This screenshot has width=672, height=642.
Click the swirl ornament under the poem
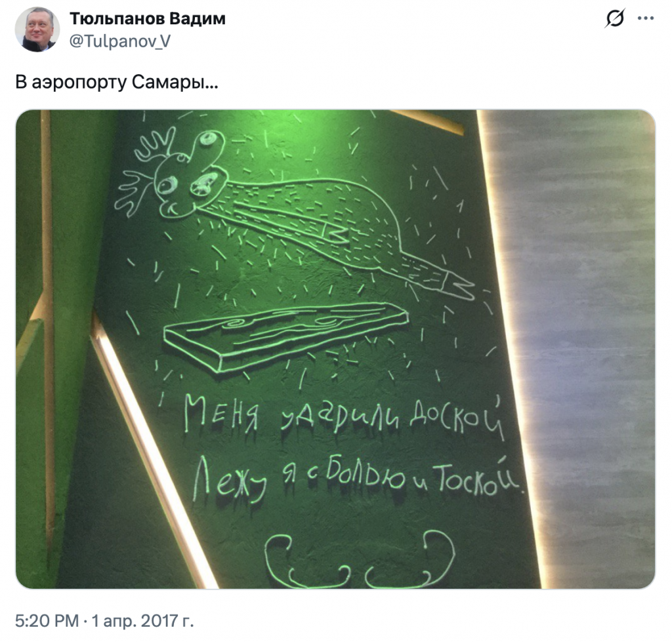pos(359,559)
